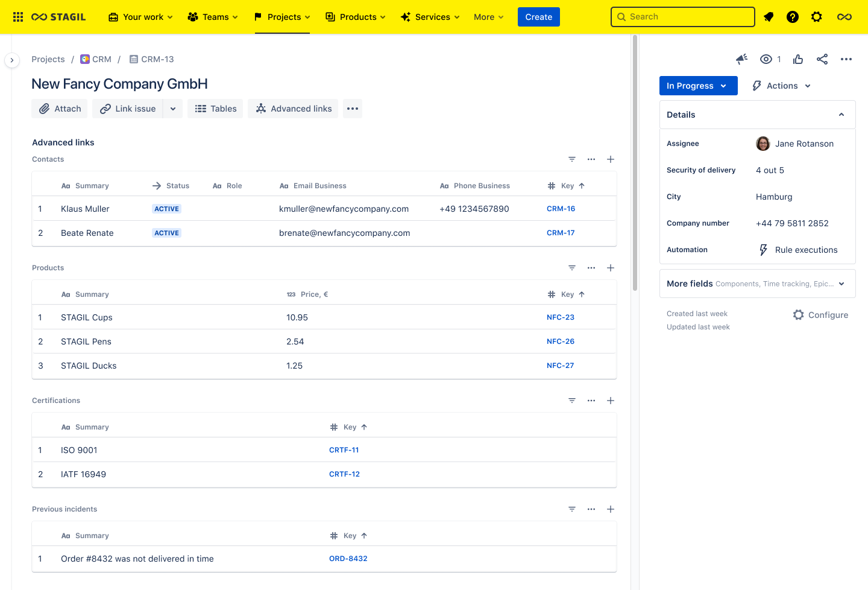Add a previous incident with plus icon

[x=611, y=509]
